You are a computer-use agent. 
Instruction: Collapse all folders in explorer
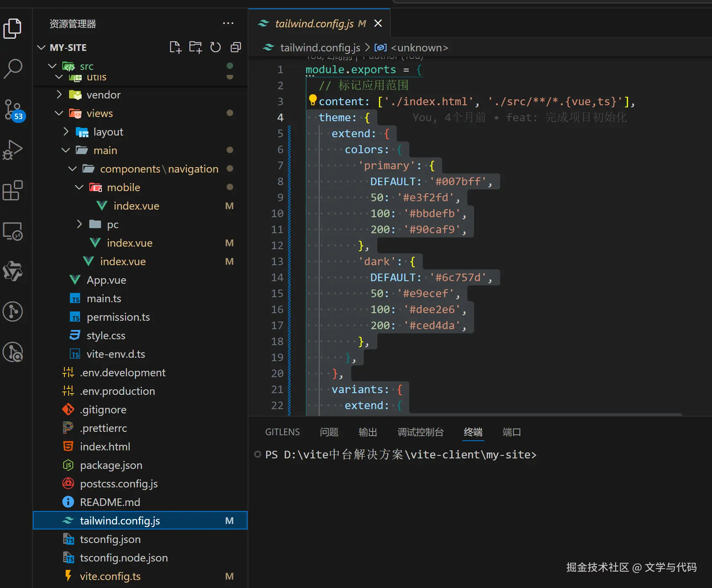click(236, 47)
